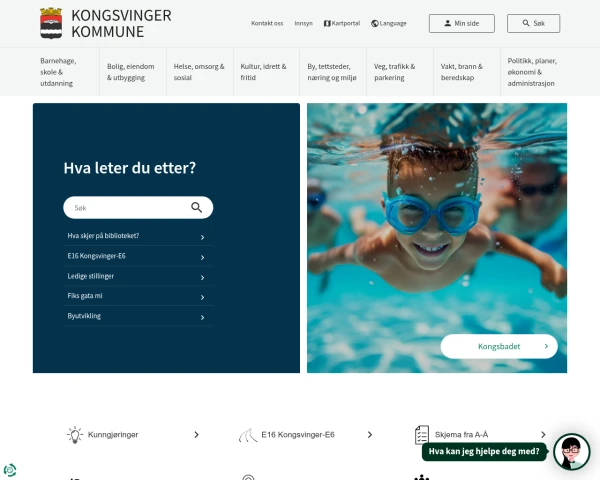
Task: Click the Kongsbadet button on the photo
Action: (499, 346)
